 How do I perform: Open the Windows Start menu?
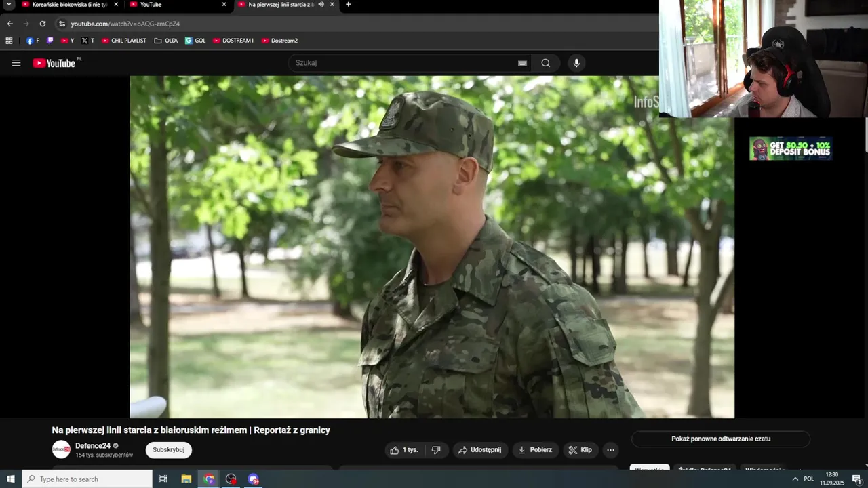pyautogui.click(x=11, y=479)
